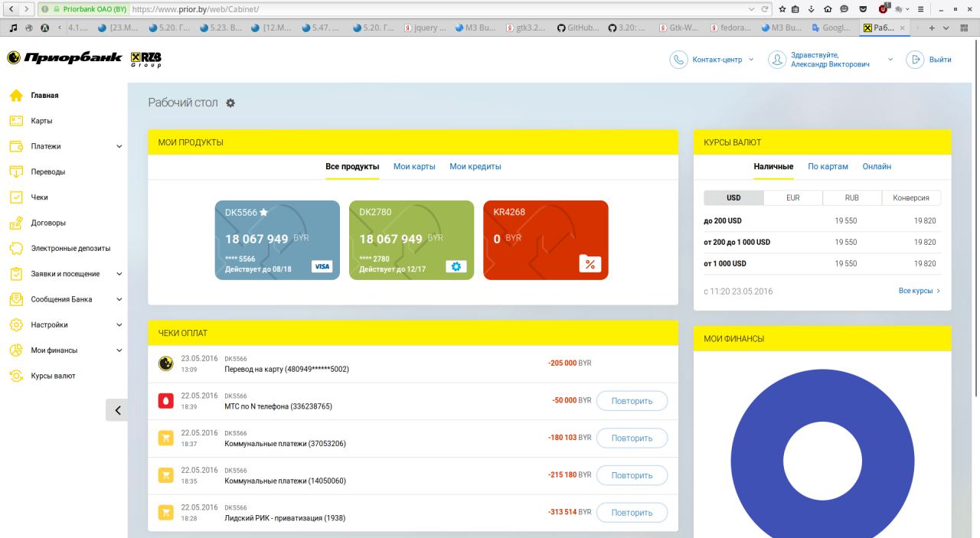
Task: Click the MTS red icon in receipts
Action: [165, 400]
